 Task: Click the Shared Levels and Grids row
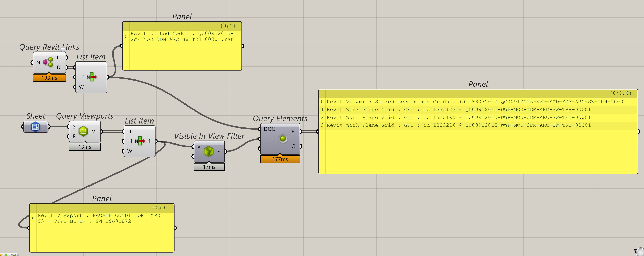pyautogui.click(x=476, y=102)
